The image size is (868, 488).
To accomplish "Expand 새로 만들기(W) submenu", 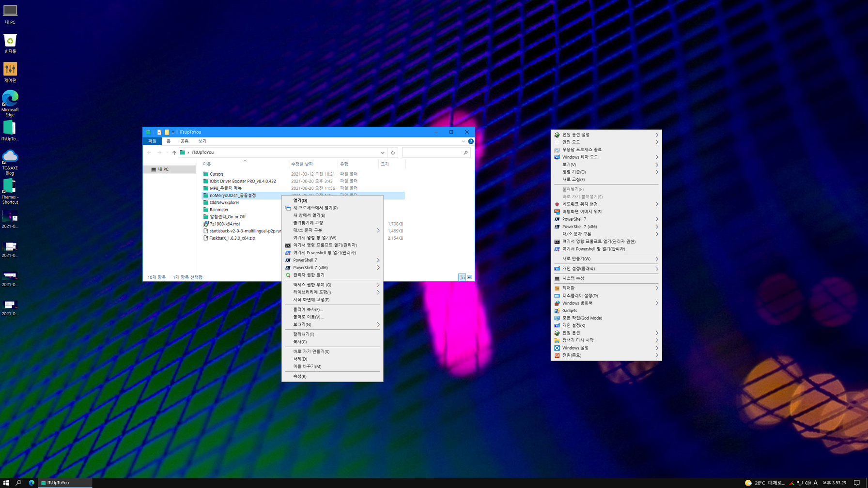I will 606,259.
